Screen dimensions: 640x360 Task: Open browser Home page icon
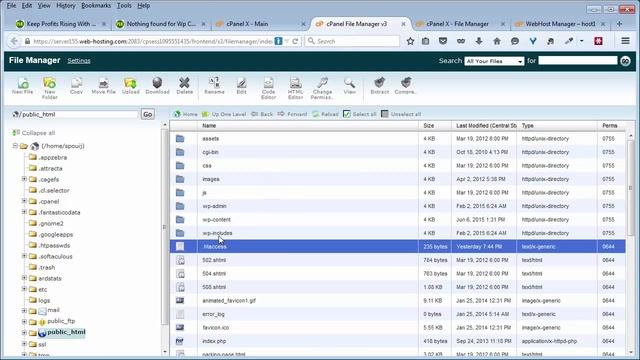click(x=497, y=41)
